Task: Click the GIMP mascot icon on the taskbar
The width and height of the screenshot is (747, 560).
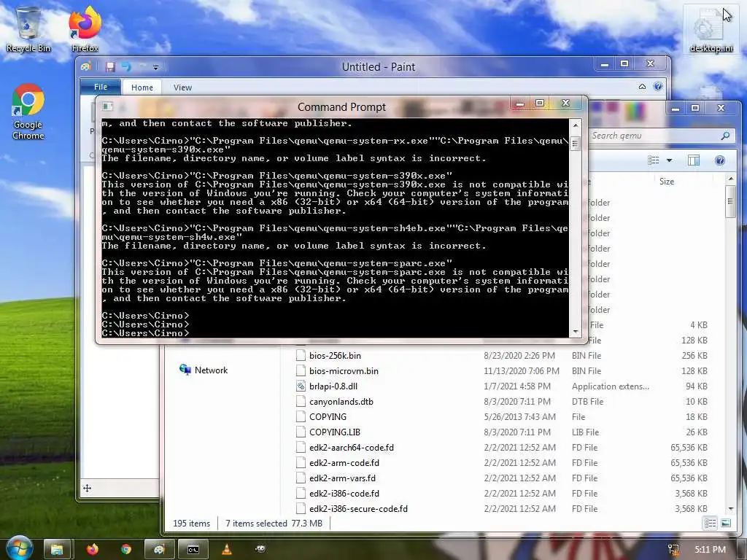Action: click(x=260, y=549)
